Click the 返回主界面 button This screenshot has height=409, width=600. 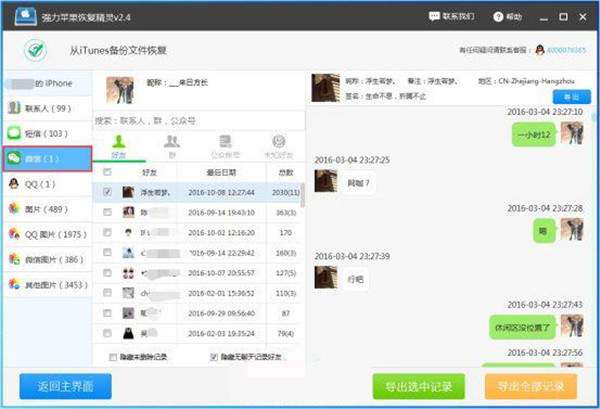coord(65,386)
